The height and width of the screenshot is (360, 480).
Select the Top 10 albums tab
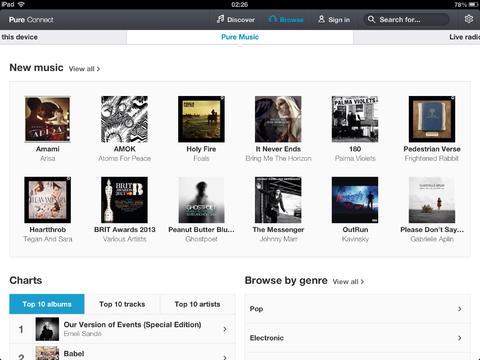[x=47, y=304]
